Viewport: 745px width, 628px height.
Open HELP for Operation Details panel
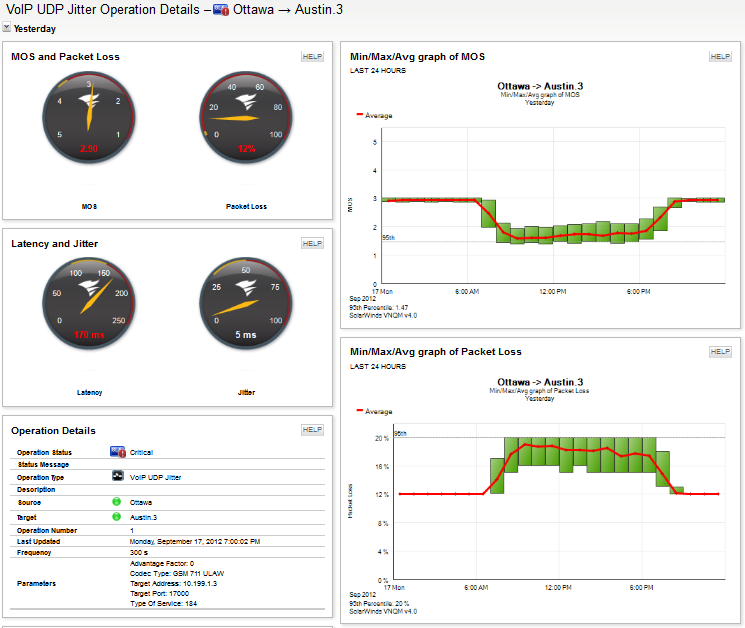(x=312, y=429)
